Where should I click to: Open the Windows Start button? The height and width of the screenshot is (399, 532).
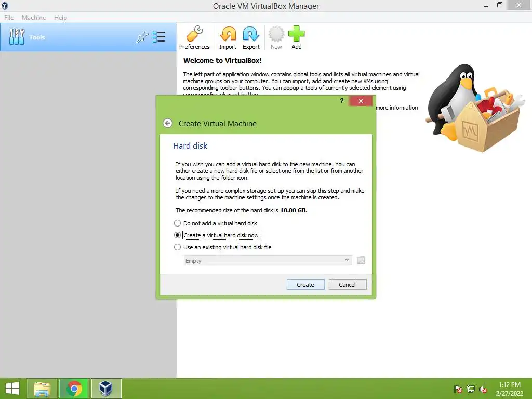click(x=12, y=389)
